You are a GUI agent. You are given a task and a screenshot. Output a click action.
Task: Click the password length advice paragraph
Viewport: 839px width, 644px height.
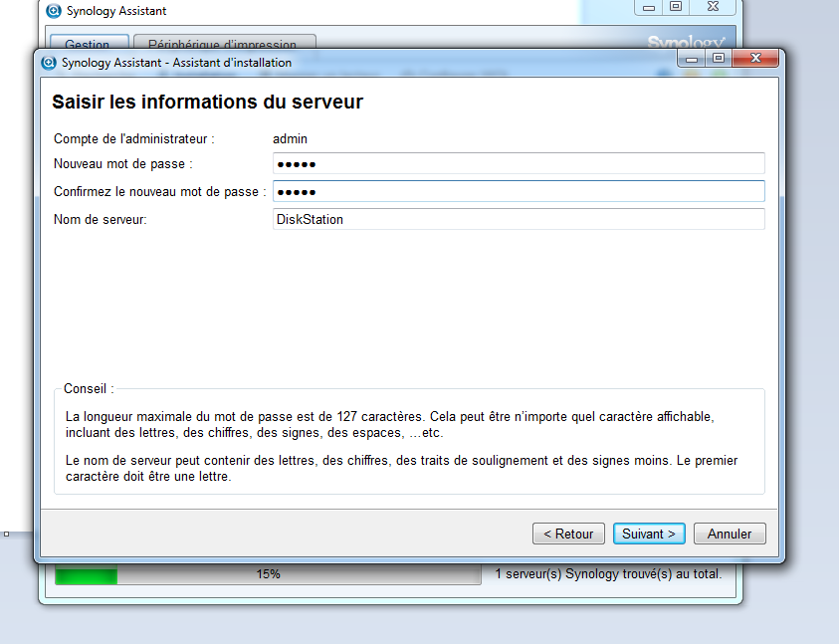390,424
